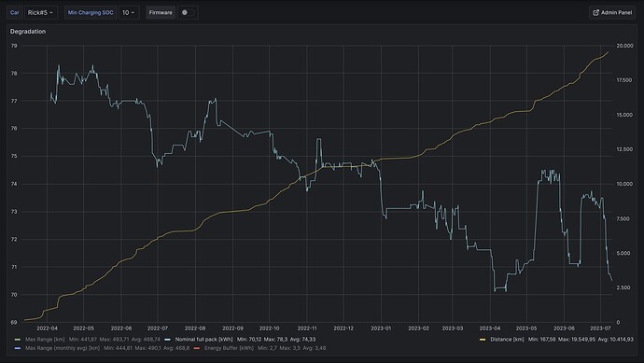Click the 2023-07 x-axis label

[600, 328]
